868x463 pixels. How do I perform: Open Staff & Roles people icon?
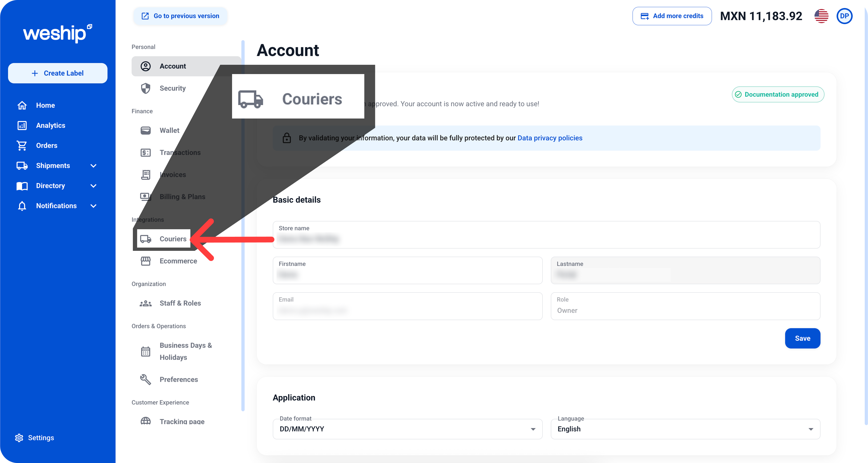point(146,303)
